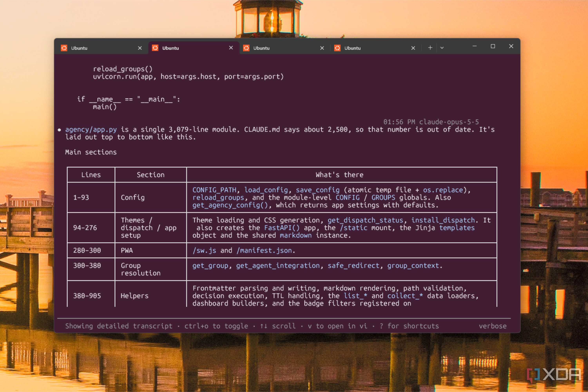The image size is (588, 392).
Task: Click 'ctrl+o to toggle' status hint
Action: [216, 326]
